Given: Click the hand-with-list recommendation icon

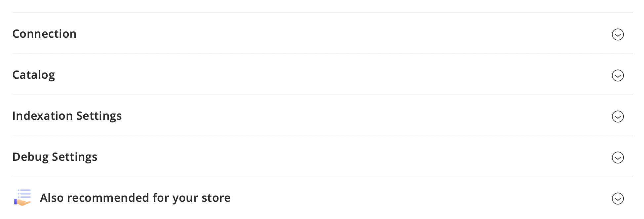Looking at the screenshot, I should coord(22,197).
